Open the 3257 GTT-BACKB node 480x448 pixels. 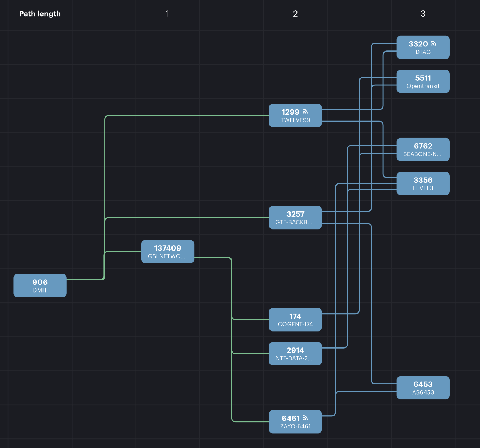pyautogui.click(x=295, y=217)
